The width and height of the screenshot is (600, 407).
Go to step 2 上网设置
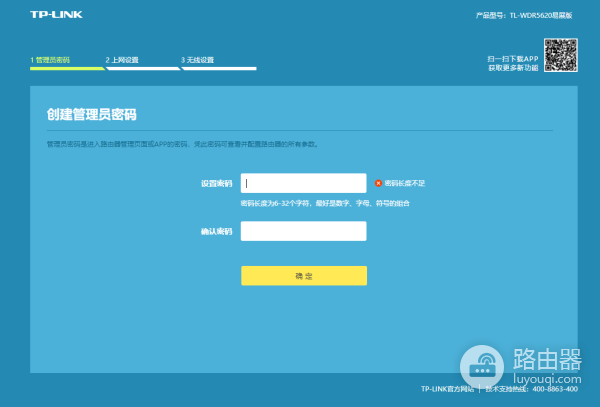click(122, 60)
